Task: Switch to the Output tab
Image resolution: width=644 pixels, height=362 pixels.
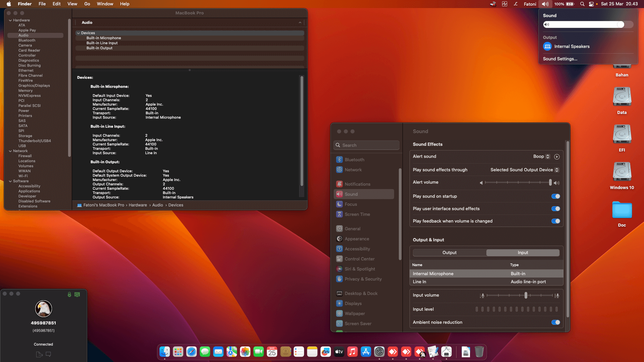Action: 449,252
